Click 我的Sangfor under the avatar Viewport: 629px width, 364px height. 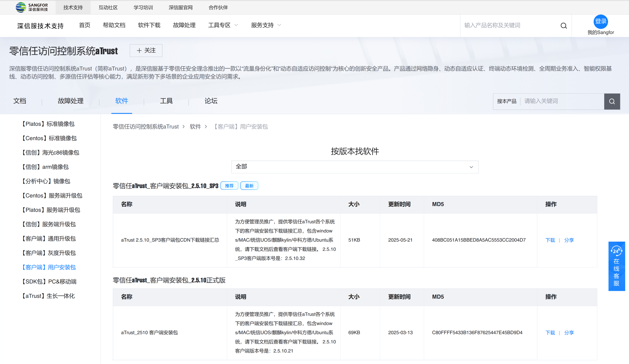point(601,32)
